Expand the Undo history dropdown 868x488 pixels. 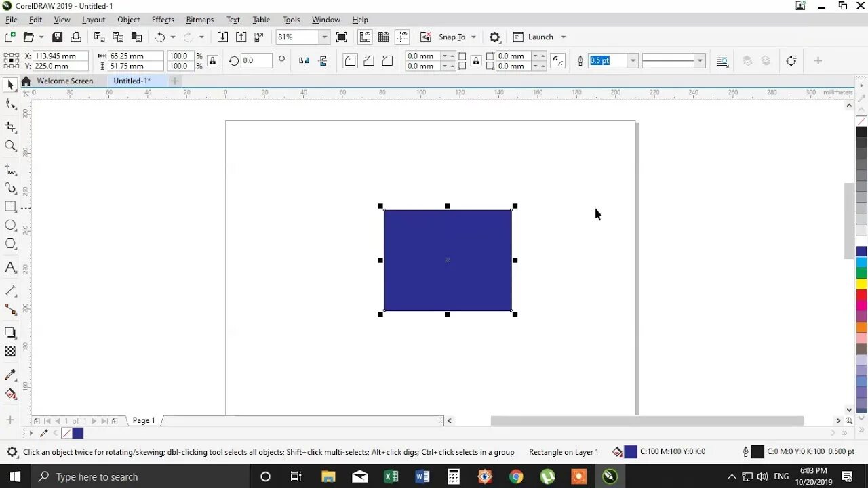click(x=173, y=37)
